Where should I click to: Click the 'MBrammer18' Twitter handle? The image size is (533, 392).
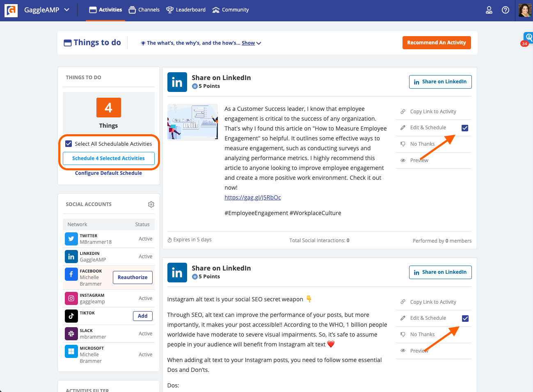[96, 242]
